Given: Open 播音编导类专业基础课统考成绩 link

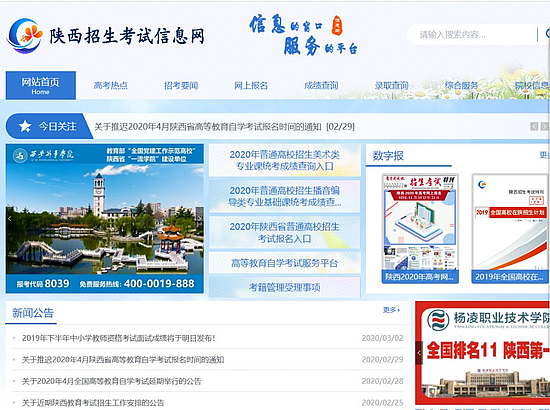Looking at the screenshot, I should click(284, 196).
